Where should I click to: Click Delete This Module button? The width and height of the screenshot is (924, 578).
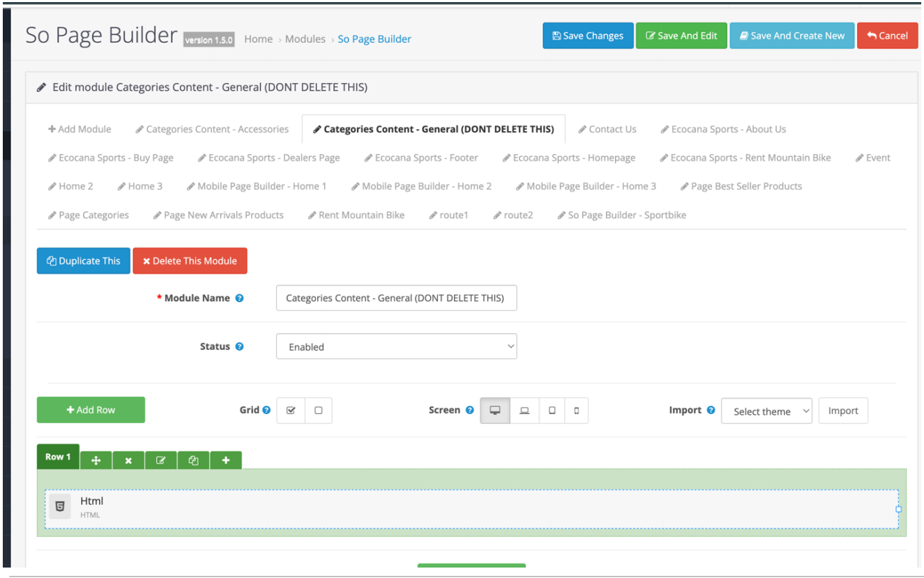click(x=190, y=261)
